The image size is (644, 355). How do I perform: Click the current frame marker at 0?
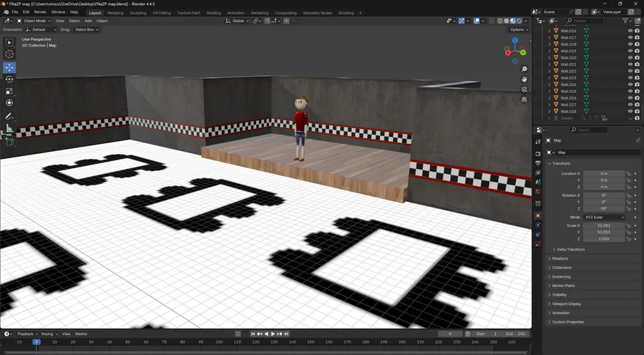click(36, 342)
